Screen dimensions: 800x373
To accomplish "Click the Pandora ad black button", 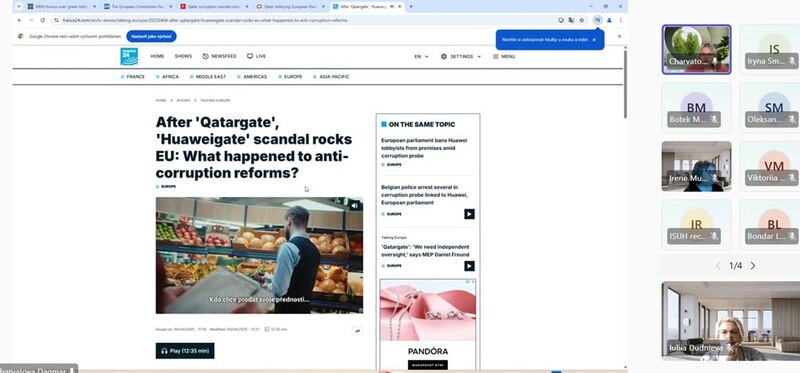I will point(428,365).
